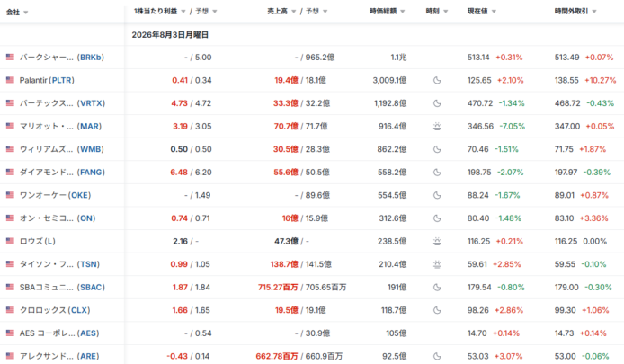Image resolution: width=624 pixels, height=364 pixels.
Task: Open the クロロックス (CLX) link
Action: pyautogui.click(x=55, y=310)
